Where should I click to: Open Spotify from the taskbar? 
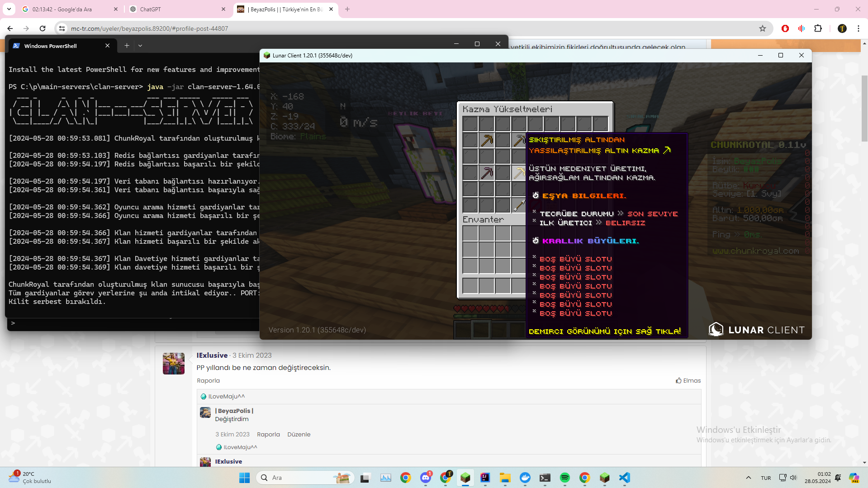click(565, 478)
